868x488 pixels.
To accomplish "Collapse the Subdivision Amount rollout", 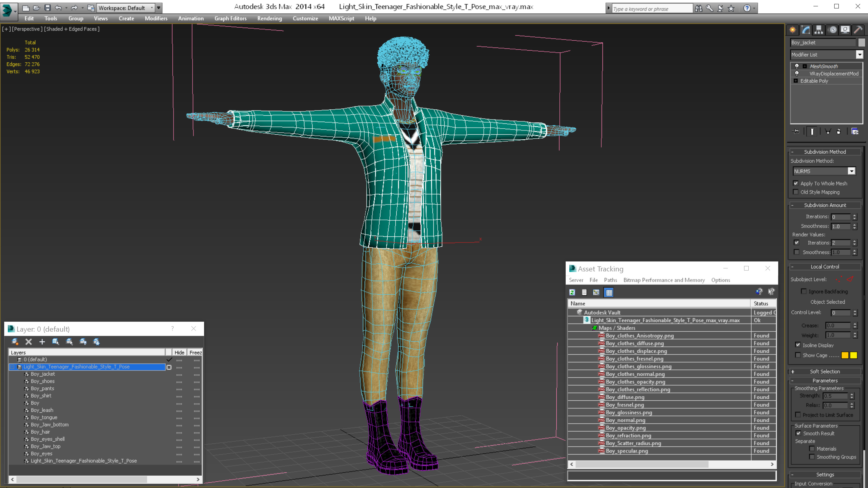I will coord(825,205).
